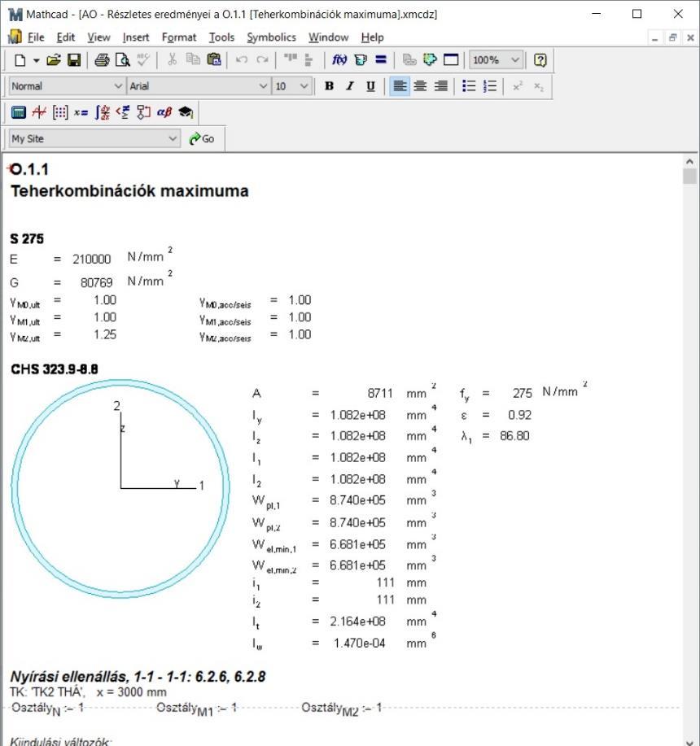Open the Graph toolbar
Screen dimensions: 700x746
39,112
